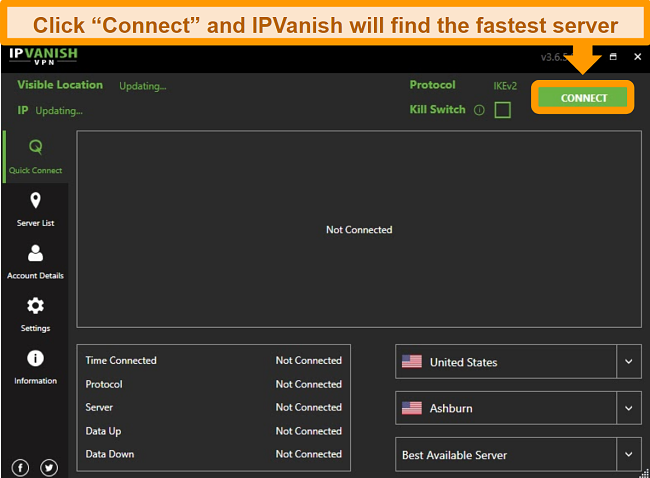Click the Kill Switch label
The image size is (650, 478).
point(437,109)
